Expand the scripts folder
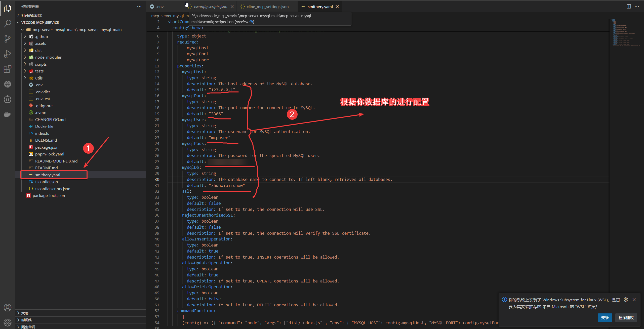This screenshot has height=329, width=644. point(41,64)
